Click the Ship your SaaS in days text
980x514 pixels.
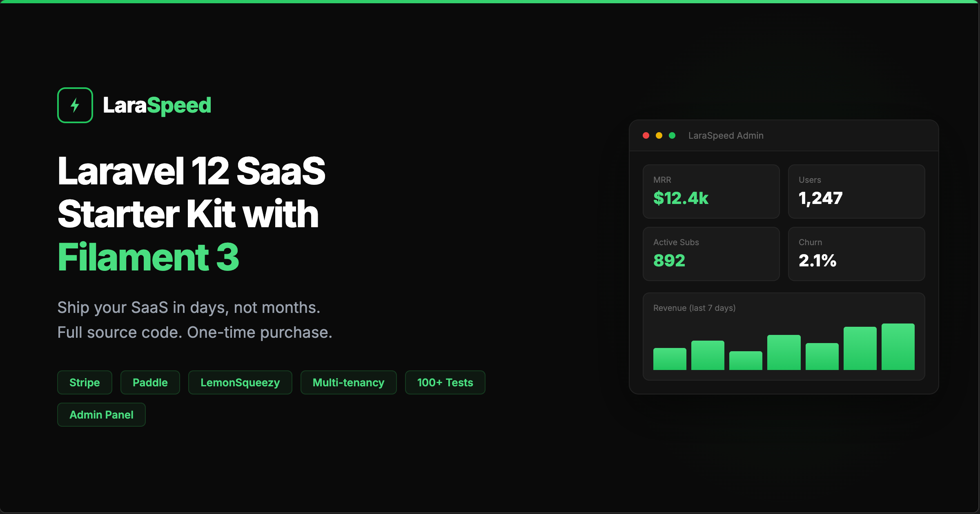pyautogui.click(x=189, y=308)
